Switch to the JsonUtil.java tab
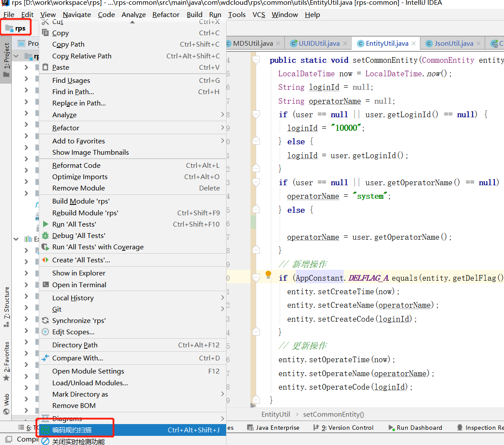The width and height of the screenshot is (504, 445). tap(453, 44)
